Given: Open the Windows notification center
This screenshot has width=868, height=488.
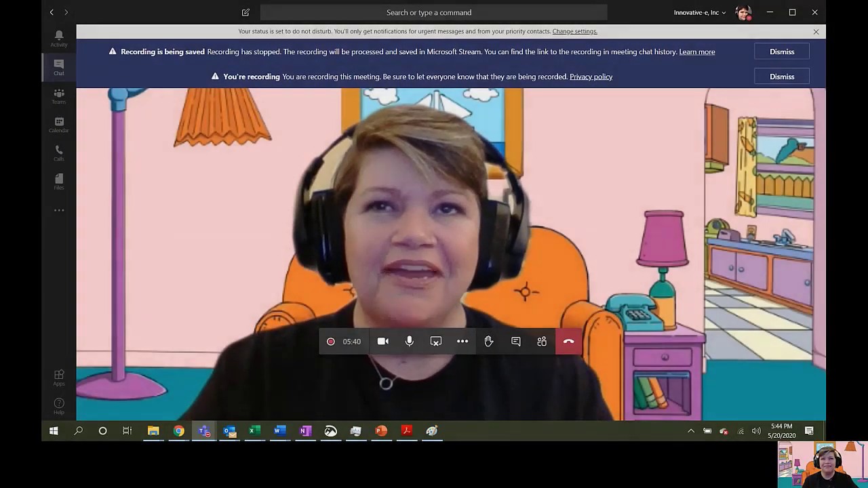Looking at the screenshot, I should coord(809,431).
